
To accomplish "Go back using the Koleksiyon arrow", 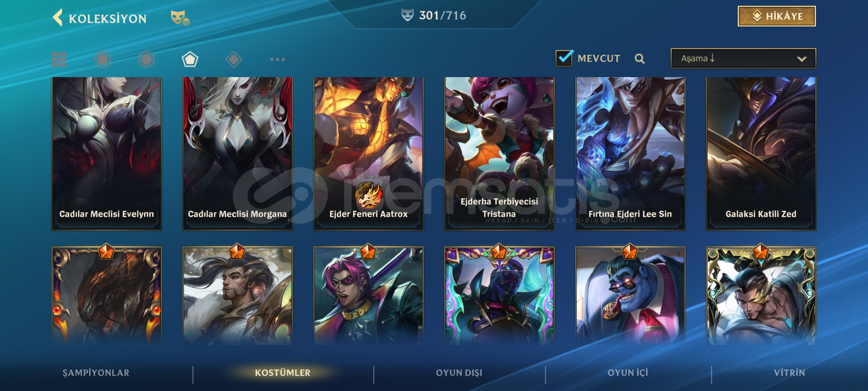I will 58,17.
